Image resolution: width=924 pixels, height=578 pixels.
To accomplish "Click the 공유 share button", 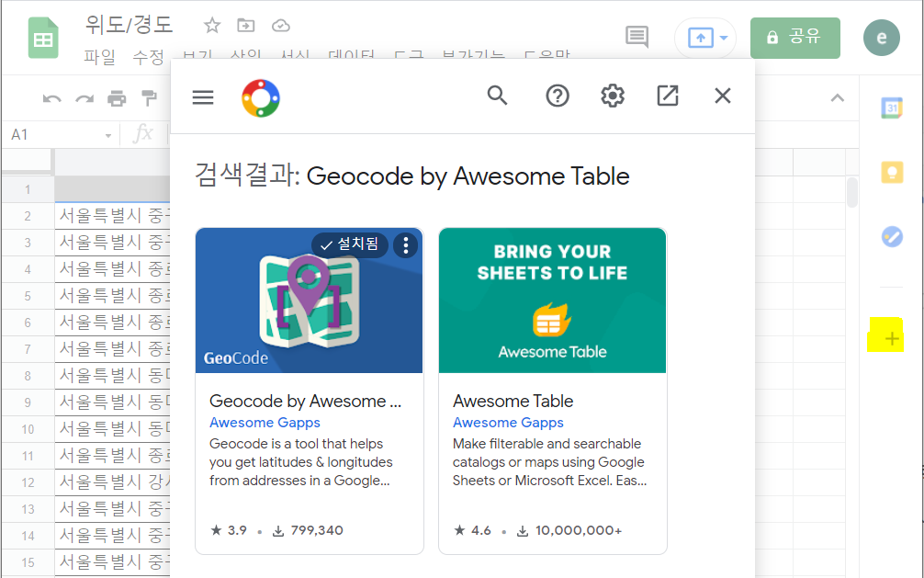I will 794,38.
